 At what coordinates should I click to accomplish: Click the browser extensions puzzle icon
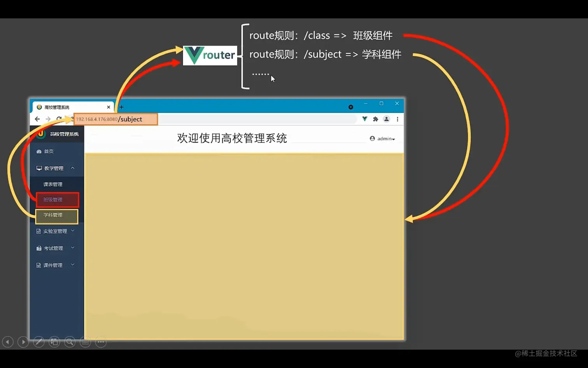376,119
